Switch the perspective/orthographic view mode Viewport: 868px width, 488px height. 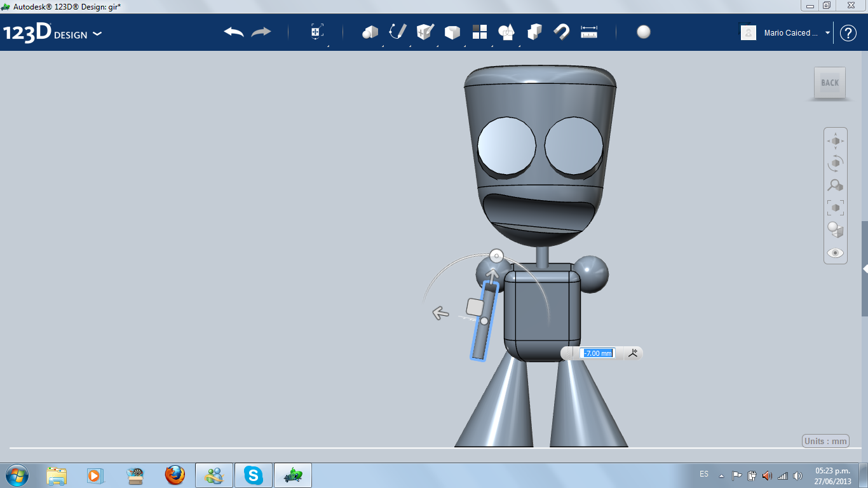click(x=836, y=229)
